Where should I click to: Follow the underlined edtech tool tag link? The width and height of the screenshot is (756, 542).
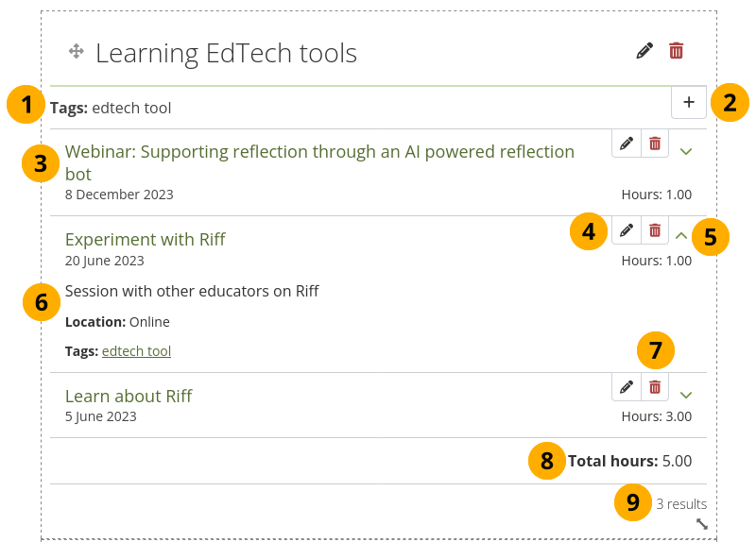(x=136, y=351)
